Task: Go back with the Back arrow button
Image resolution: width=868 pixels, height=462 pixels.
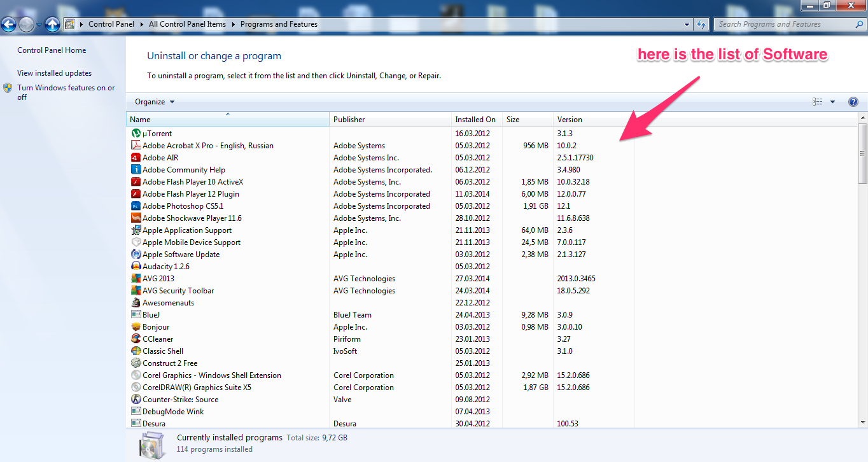Action: [8, 25]
